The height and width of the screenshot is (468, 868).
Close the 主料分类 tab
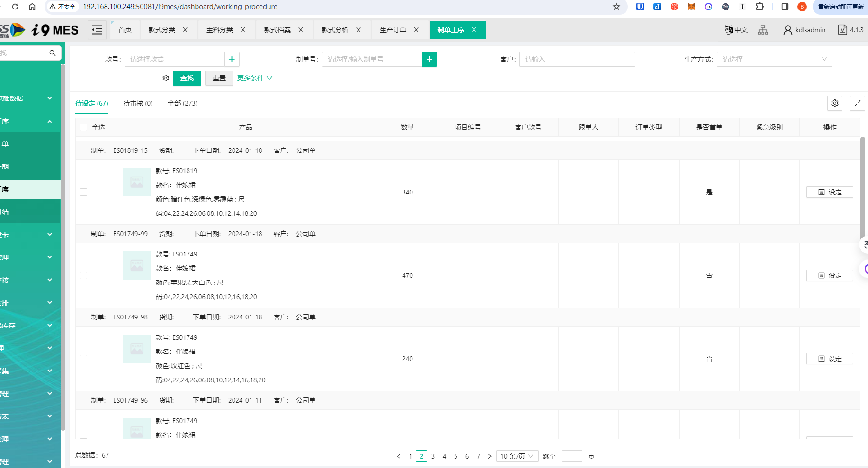[243, 30]
